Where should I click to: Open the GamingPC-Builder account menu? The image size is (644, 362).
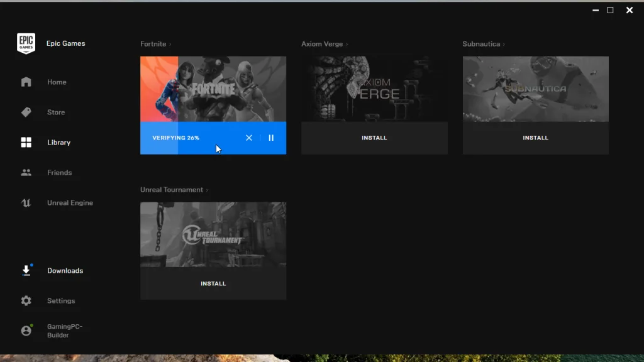tap(65, 331)
